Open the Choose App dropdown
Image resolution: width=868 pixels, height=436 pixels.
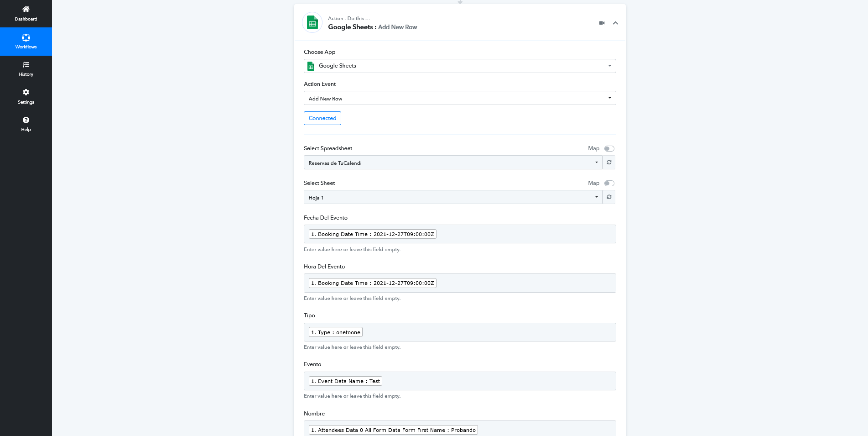[460, 66]
